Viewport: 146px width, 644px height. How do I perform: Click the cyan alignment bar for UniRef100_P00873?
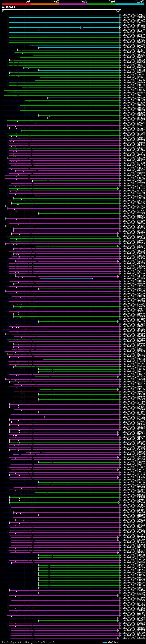point(65,15)
